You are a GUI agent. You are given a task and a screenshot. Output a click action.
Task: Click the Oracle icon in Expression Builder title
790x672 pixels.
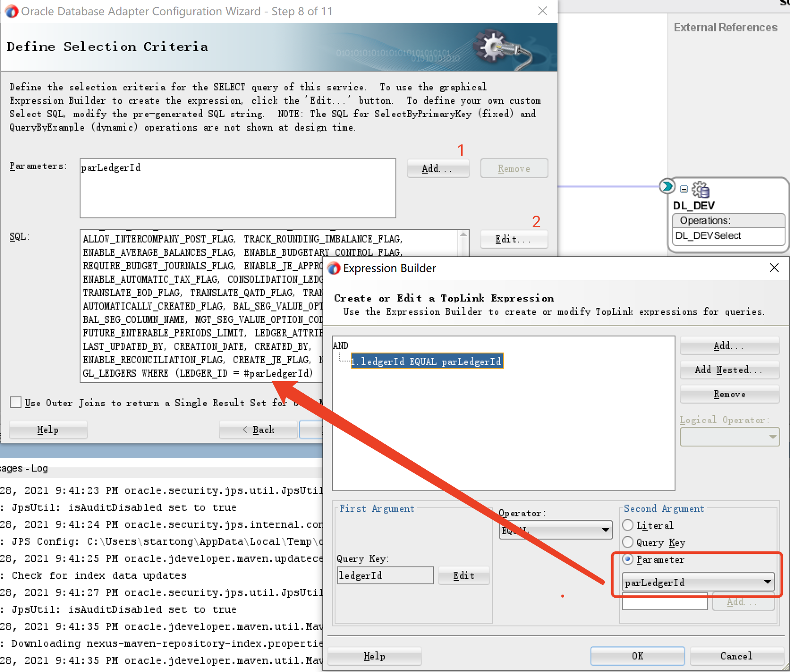(x=334, y=268)
